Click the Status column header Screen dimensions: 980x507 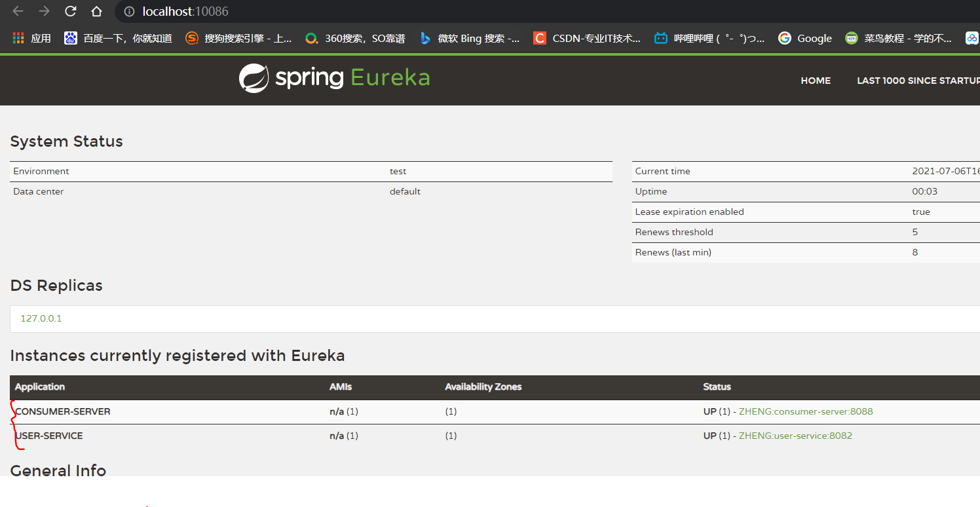(717, 386)
